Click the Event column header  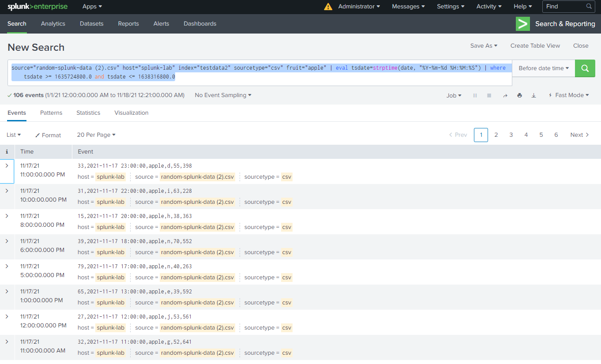click(x=86, y=152)
